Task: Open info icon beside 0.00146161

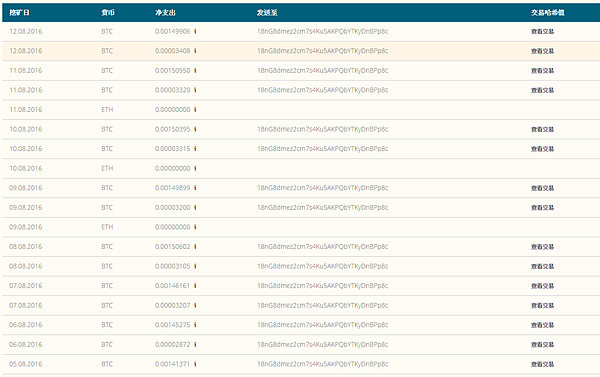Action: click(195, 286)
